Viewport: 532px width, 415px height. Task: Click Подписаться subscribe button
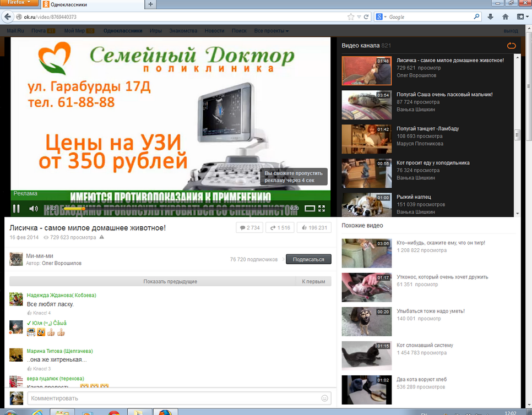pyautogui.click(x=308, y=259)
